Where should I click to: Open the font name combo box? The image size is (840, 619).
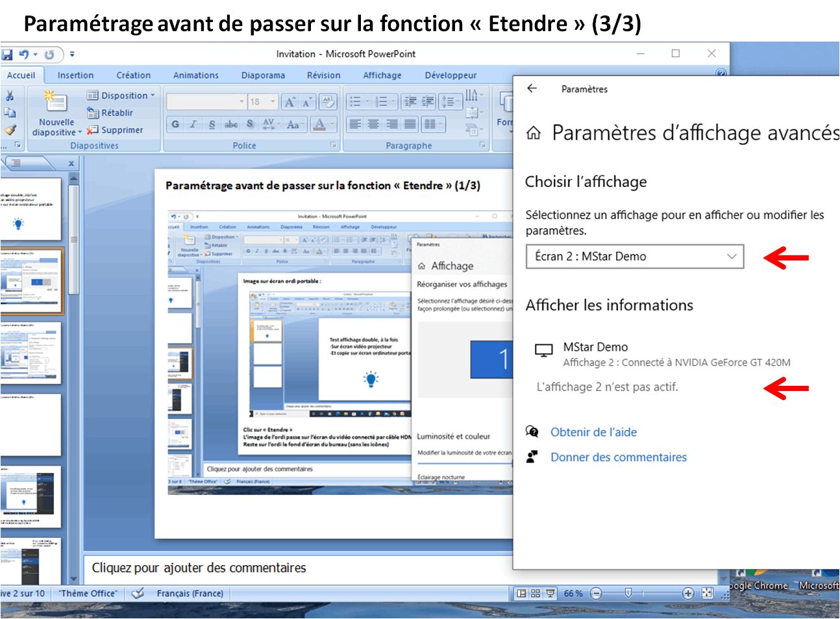(206, 102)
